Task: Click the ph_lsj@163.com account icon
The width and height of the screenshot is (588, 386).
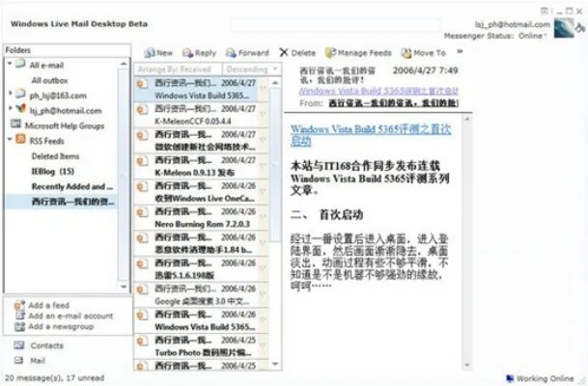Action: 20,94
